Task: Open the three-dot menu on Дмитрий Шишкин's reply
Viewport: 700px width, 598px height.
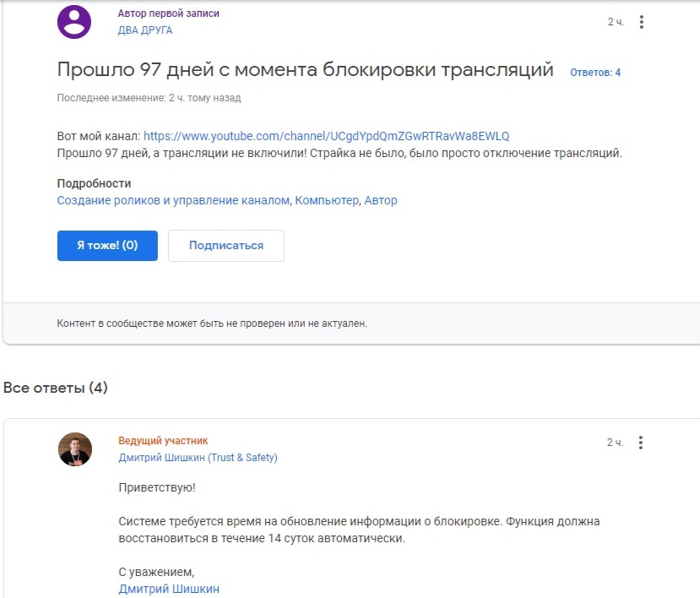Action: pyautogui.click(x=642, y=443)
